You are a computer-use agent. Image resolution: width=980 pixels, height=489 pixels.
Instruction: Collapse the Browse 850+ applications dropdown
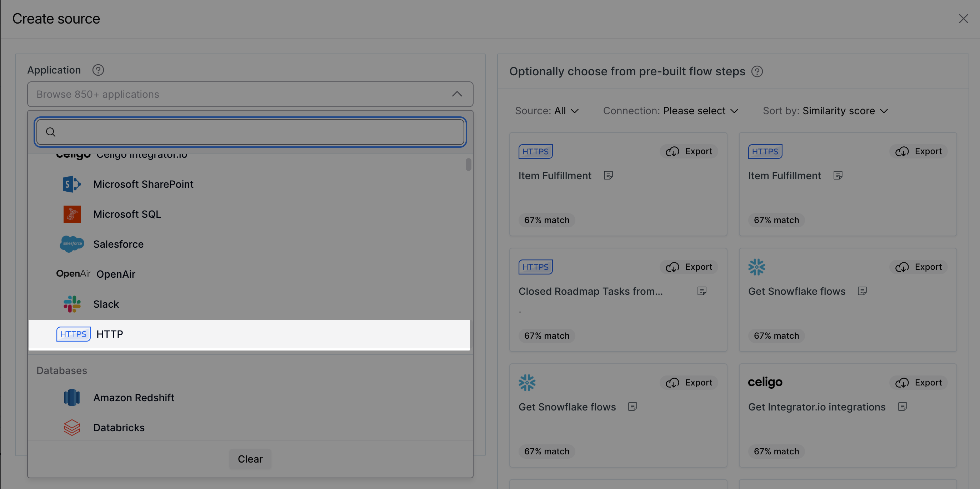(457, 94)
